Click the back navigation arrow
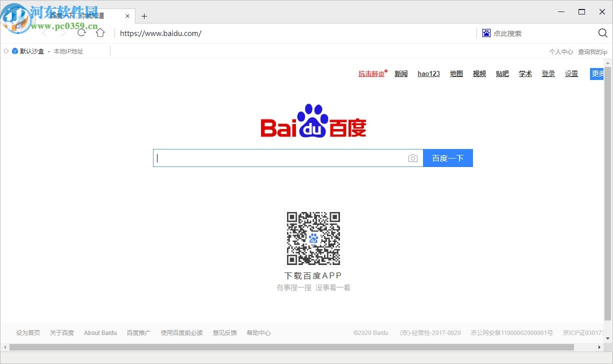 44,32
